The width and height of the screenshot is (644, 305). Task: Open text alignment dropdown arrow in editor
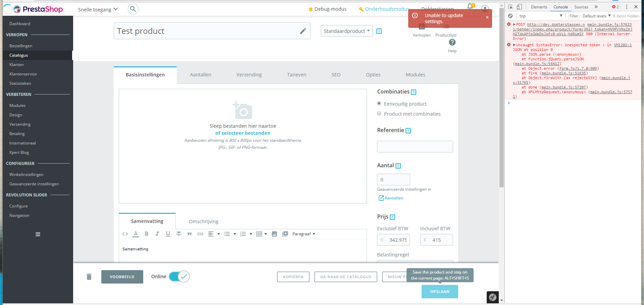(219, 234)
